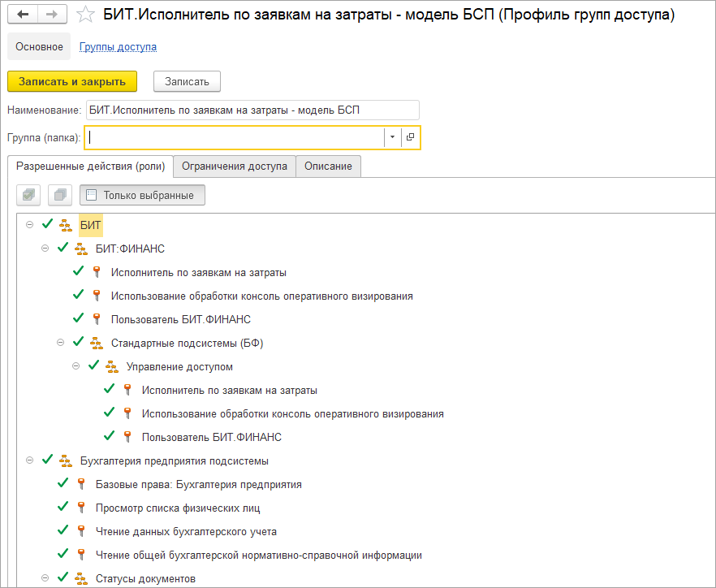Add to favorites with the star icon
This screenshot has width=716, height=588.
tap(85, 15)
